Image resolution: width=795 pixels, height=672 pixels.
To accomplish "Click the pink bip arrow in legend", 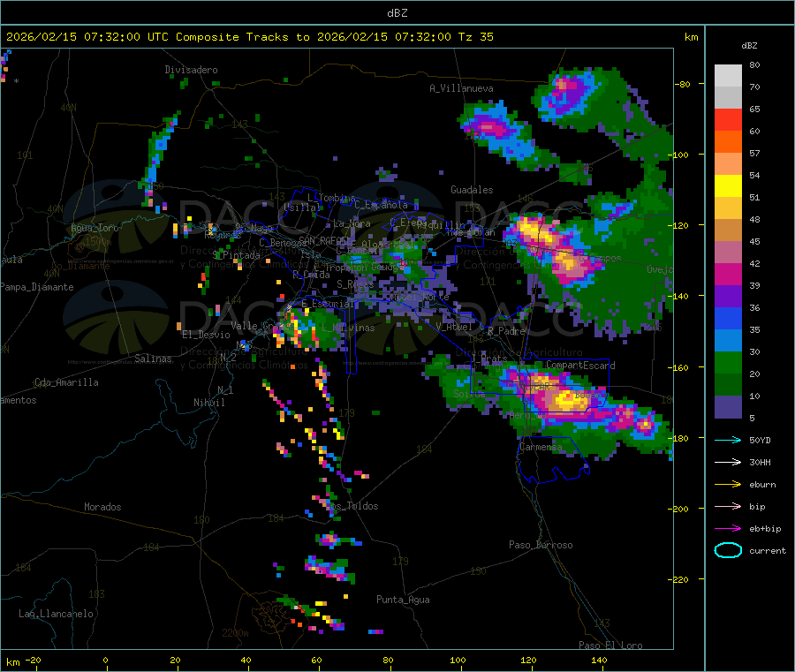I will click(728, 506).
